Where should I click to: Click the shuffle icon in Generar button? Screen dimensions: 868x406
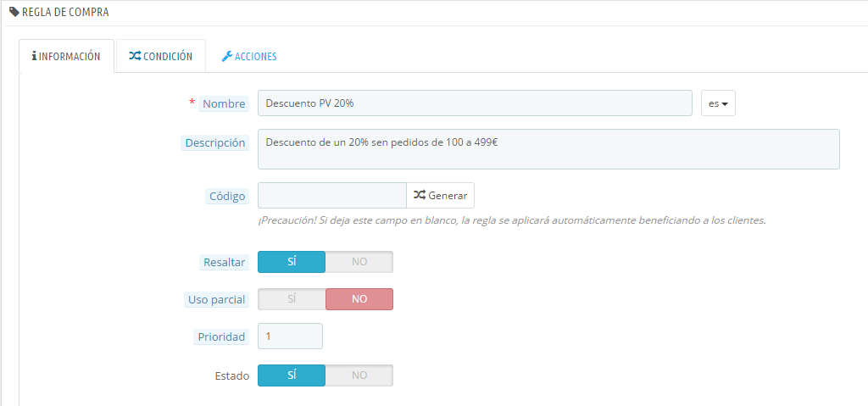tap(420, 195)
